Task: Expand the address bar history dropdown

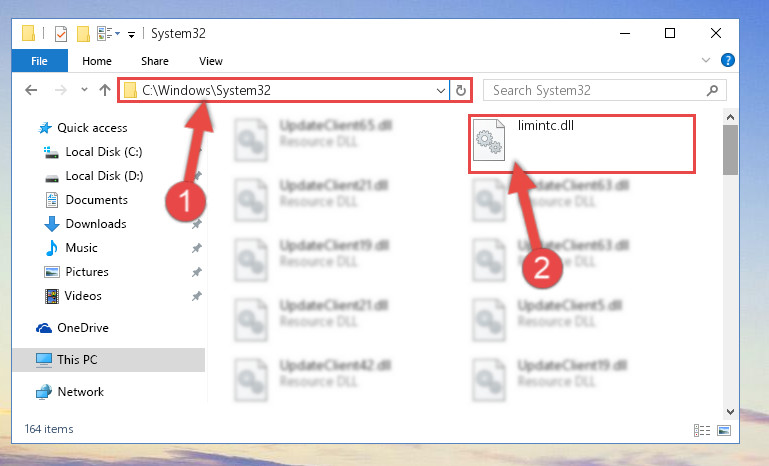Action: [x=440, y=90]
